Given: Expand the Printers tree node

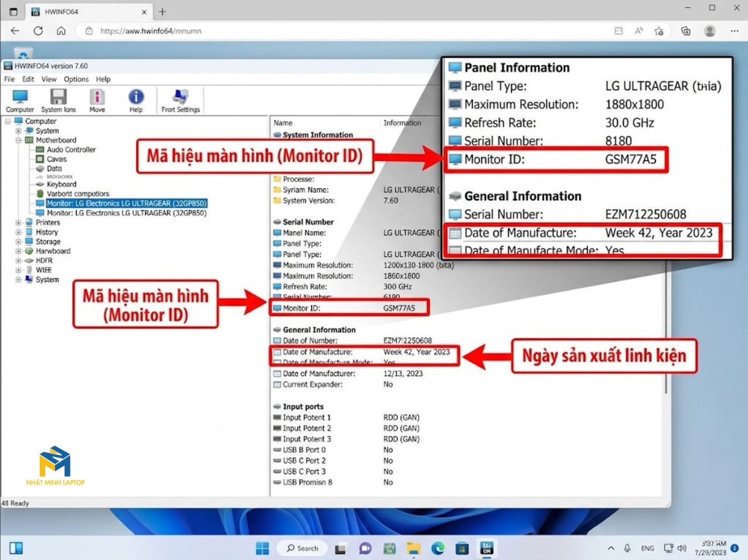Looking at the screenshot, I should tap(18, 223).
